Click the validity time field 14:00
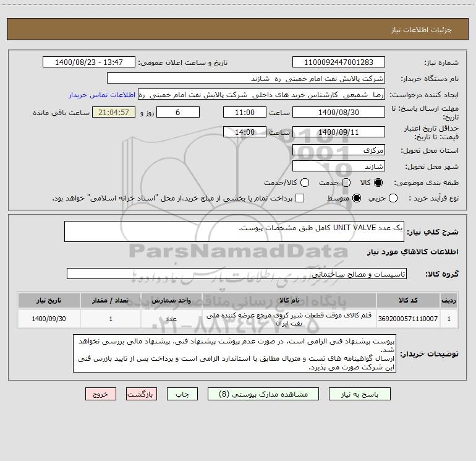 point(245,132)
